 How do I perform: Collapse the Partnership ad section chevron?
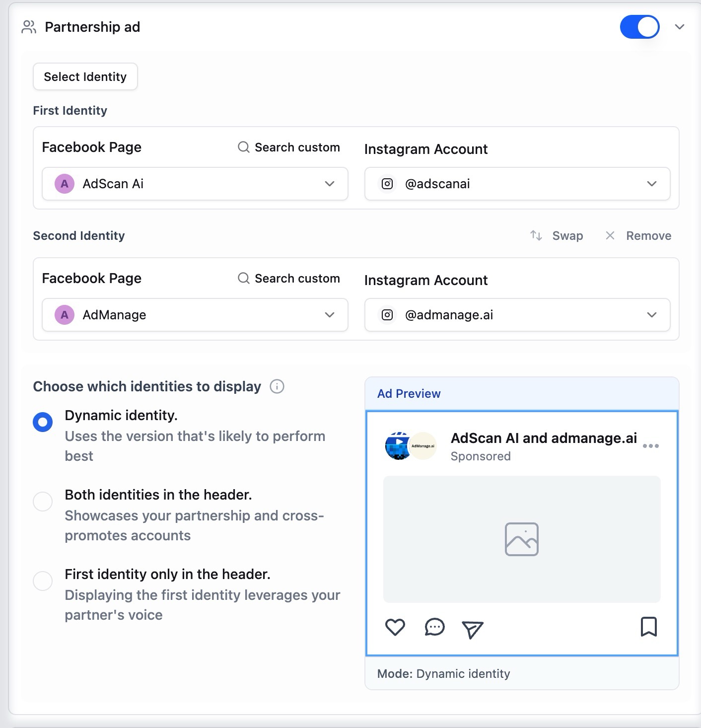click(680, 27)
